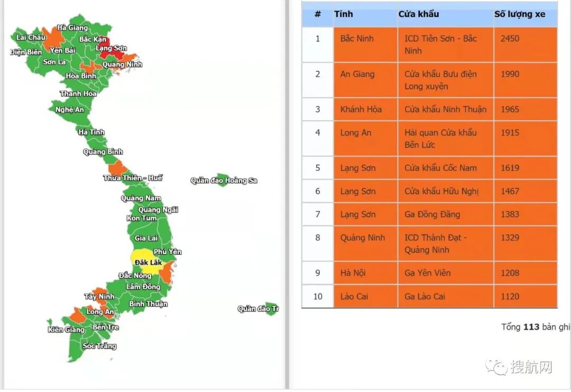Select the ICD Tiên Sơn - Bắc Ninh row
571x392 pixels.
(440, 45)
